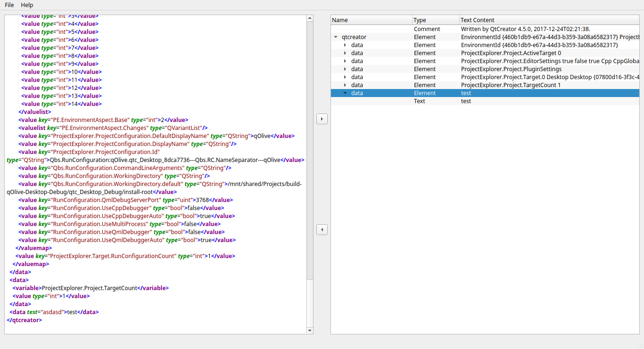Sort by the Text Content column header
This screenshot has width=644, height=349.
coord(549,20)
